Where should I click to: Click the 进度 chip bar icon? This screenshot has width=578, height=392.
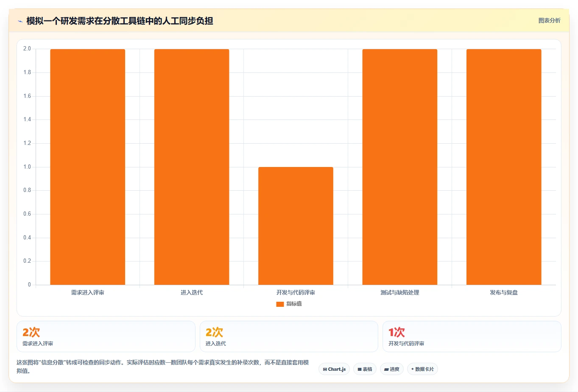pos(386,370)
